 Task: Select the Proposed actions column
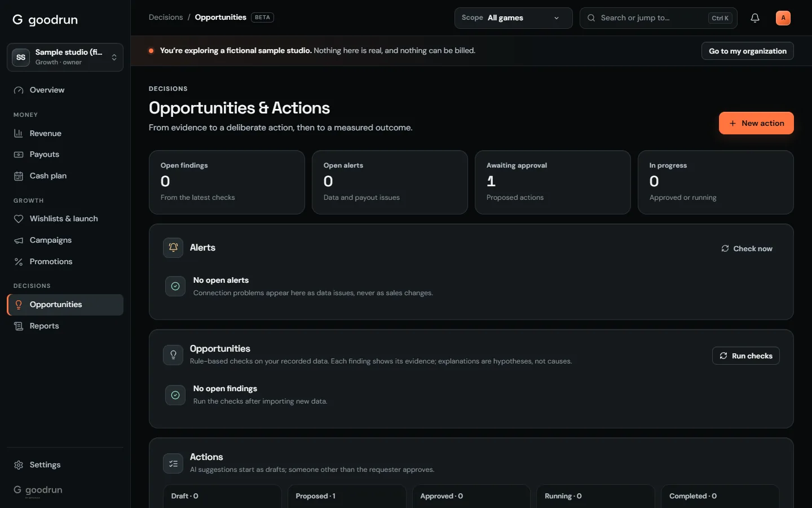click(347, 496)
